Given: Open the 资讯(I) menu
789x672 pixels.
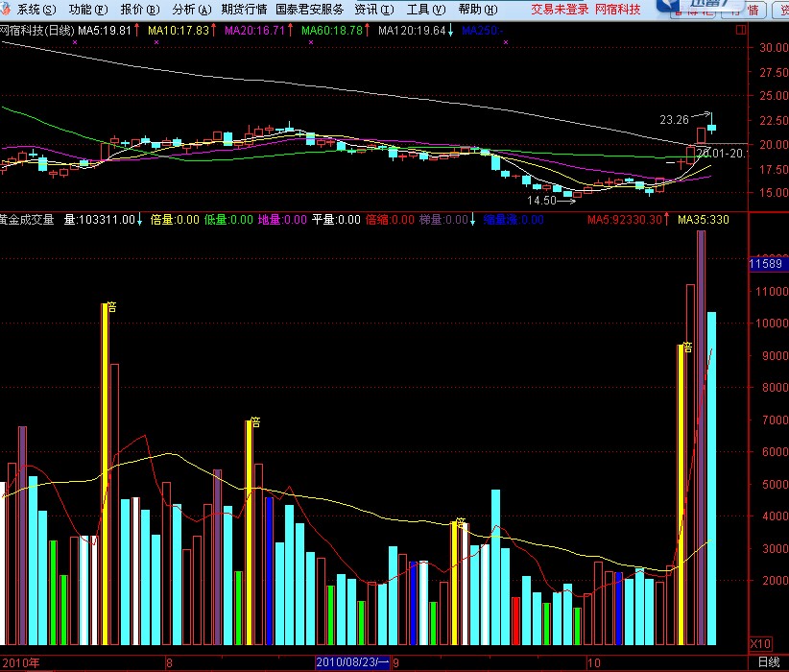Looking at the screenshot, I should [x=374, y=10].
